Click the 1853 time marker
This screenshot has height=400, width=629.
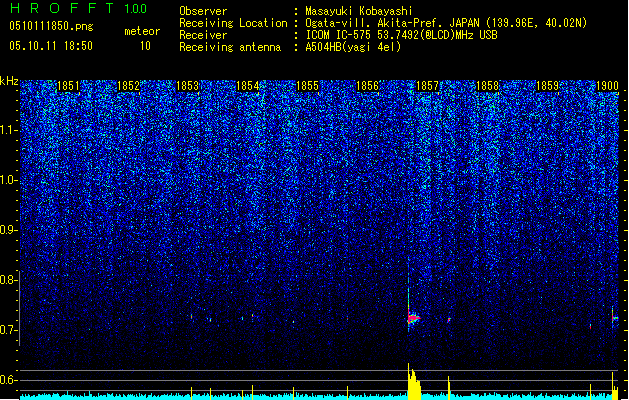(x=187, y=86)
